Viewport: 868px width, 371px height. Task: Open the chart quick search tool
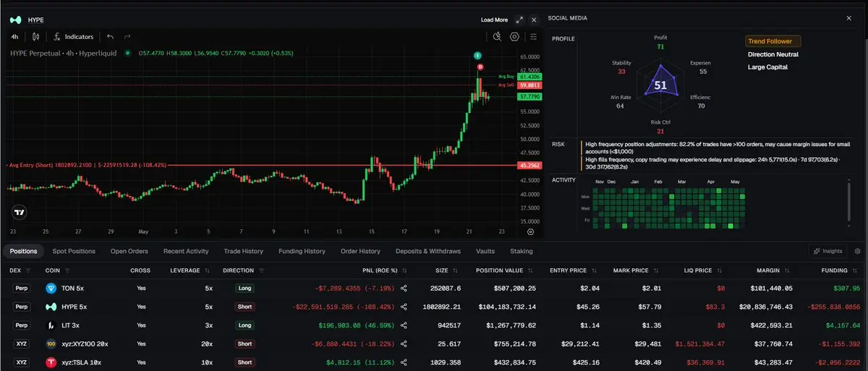[x=497, y=36]
